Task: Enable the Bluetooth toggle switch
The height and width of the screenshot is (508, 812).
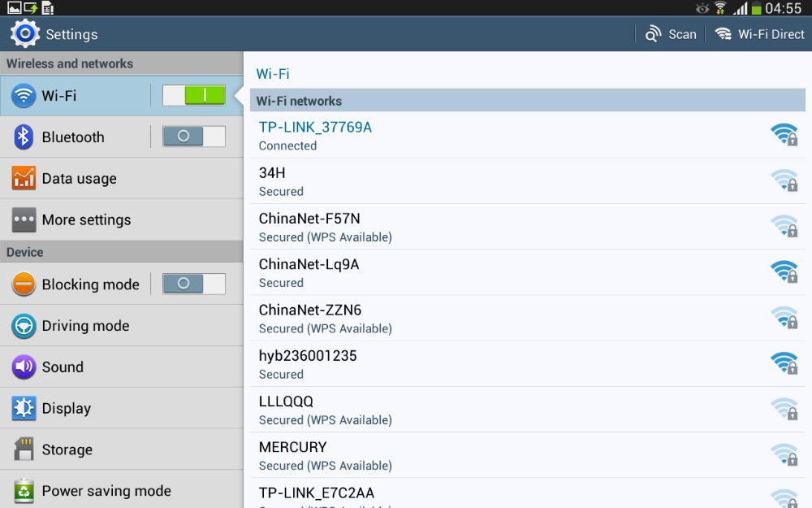Action: click(194, 137)
